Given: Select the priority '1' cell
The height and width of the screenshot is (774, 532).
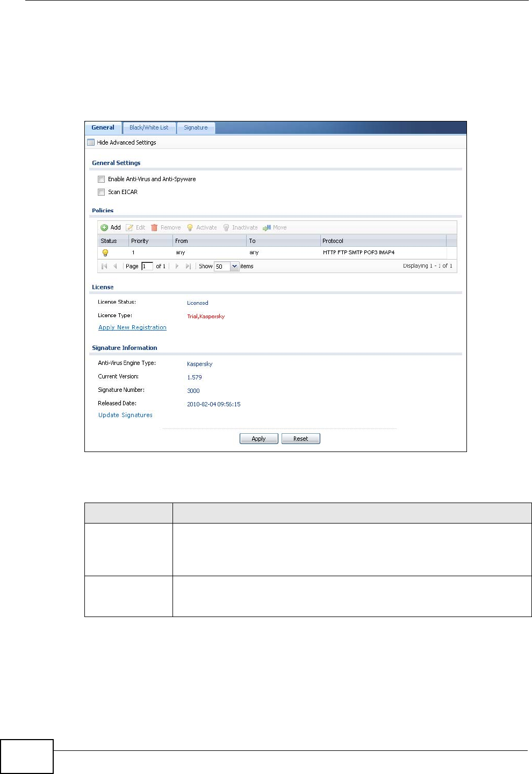Looking at the screenshot, I should 150,253.
